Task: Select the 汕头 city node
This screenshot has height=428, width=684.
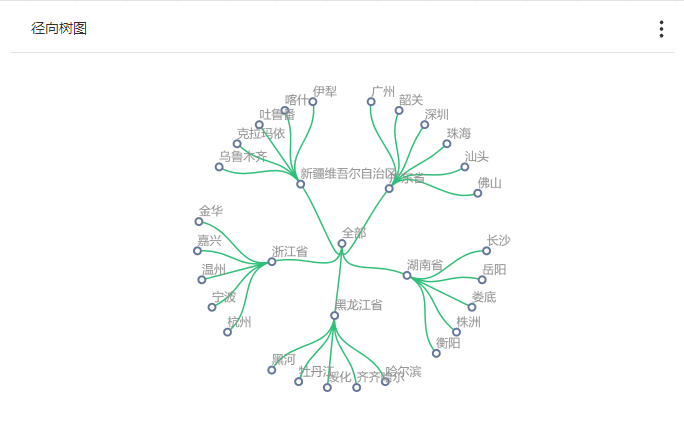Action: pos(465,167)
